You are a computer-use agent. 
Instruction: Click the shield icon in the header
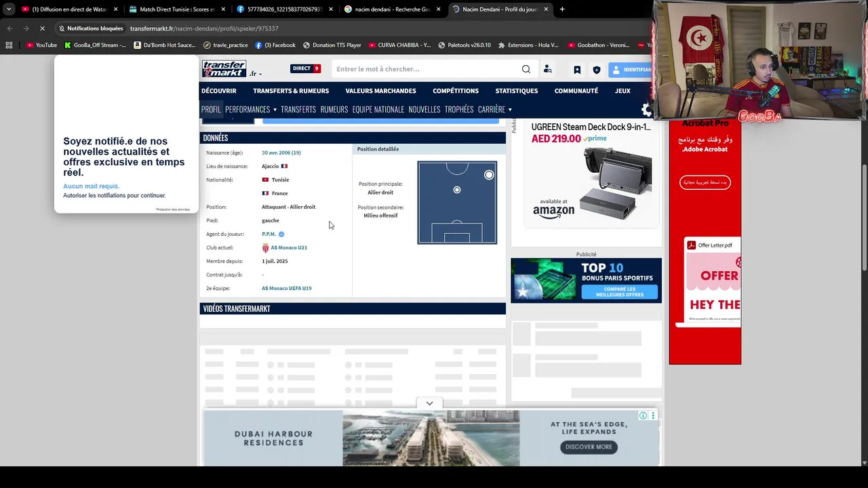(597, 70)
